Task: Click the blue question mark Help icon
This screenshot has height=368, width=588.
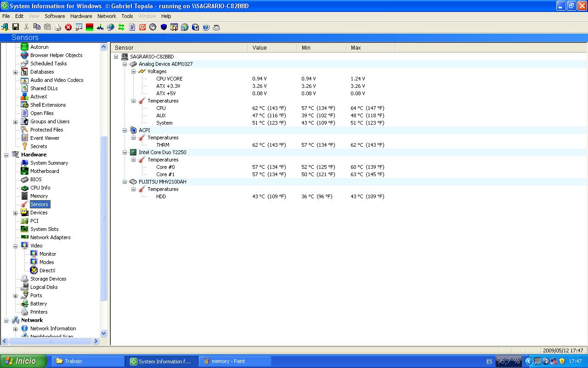Action: (206, 27)
